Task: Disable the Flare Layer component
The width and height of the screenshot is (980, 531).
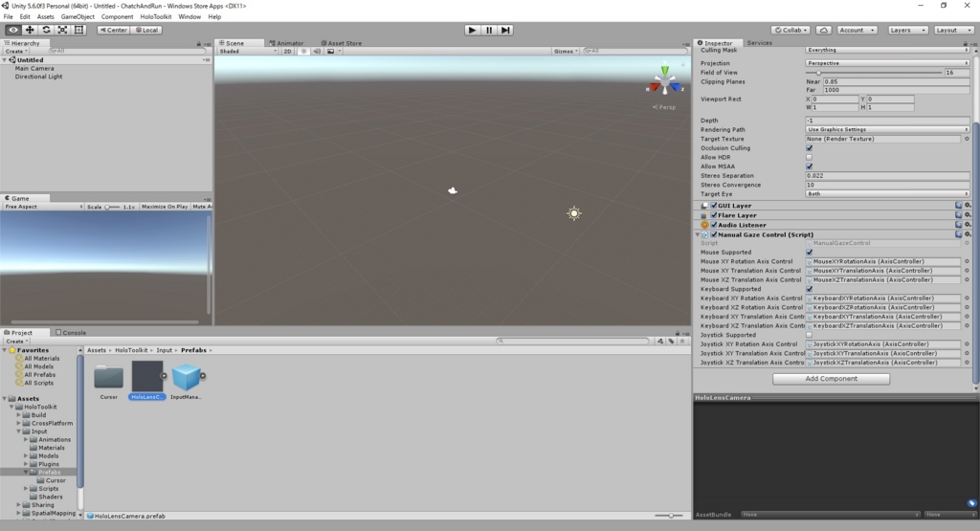Action: (714, 215)
